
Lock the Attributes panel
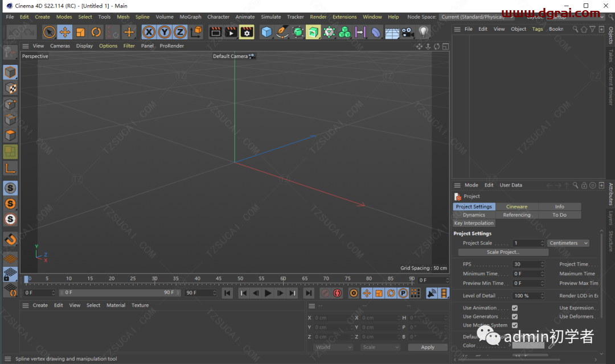point(584,185)
